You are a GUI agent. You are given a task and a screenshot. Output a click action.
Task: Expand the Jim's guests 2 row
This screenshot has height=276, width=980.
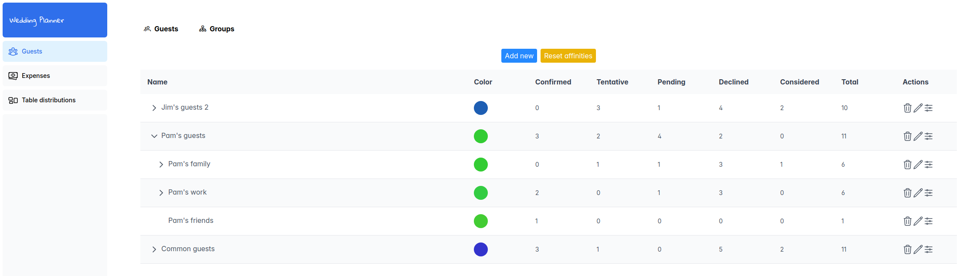click(x=154, y=108)
